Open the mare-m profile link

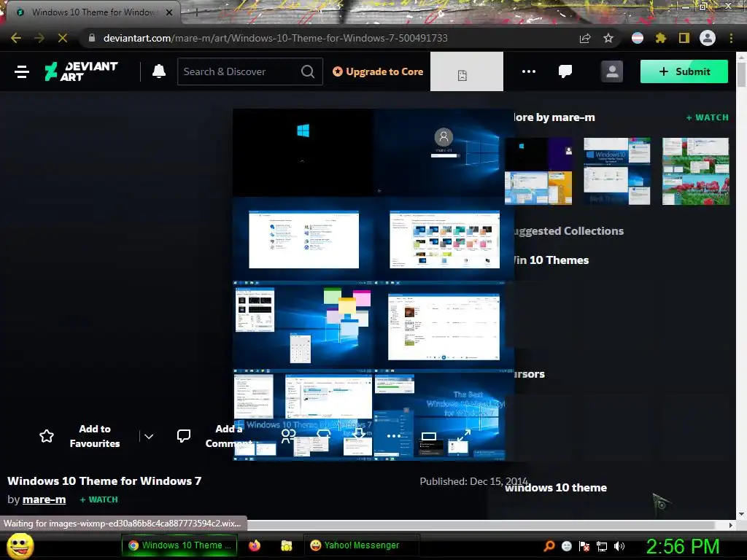tap(44, 499)
